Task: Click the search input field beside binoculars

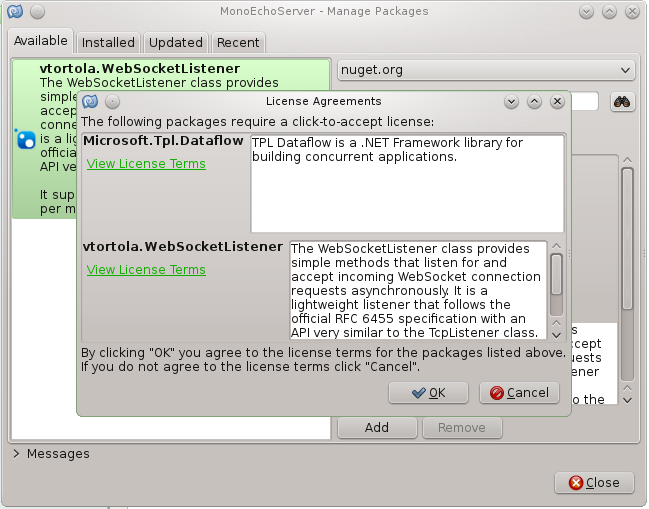Action: pyautogui.click(x=584, y=101)
